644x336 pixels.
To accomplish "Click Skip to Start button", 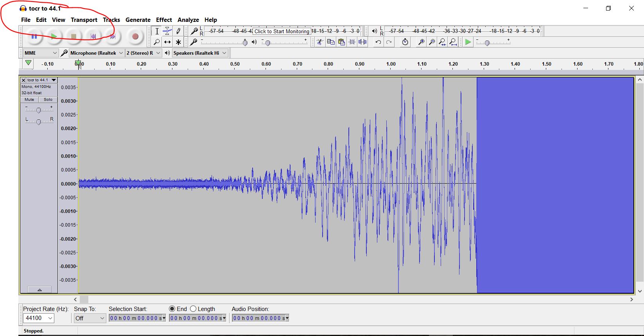I will (93, 36).
